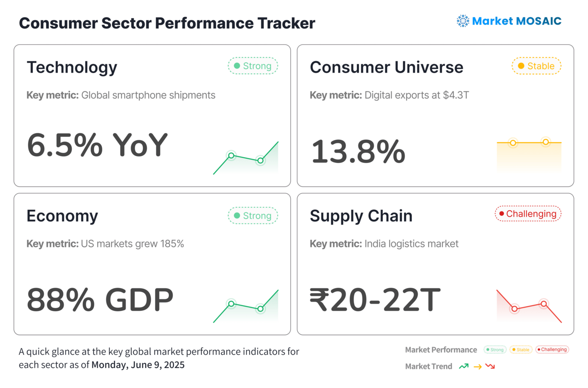Click the Strong badge on Technology card

tap(253, 66)
